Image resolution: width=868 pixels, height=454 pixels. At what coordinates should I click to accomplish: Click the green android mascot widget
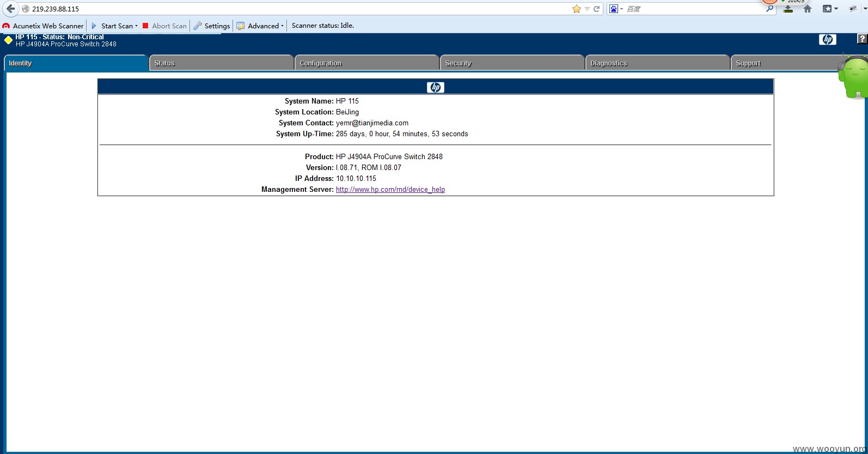[x=853, y=77]
